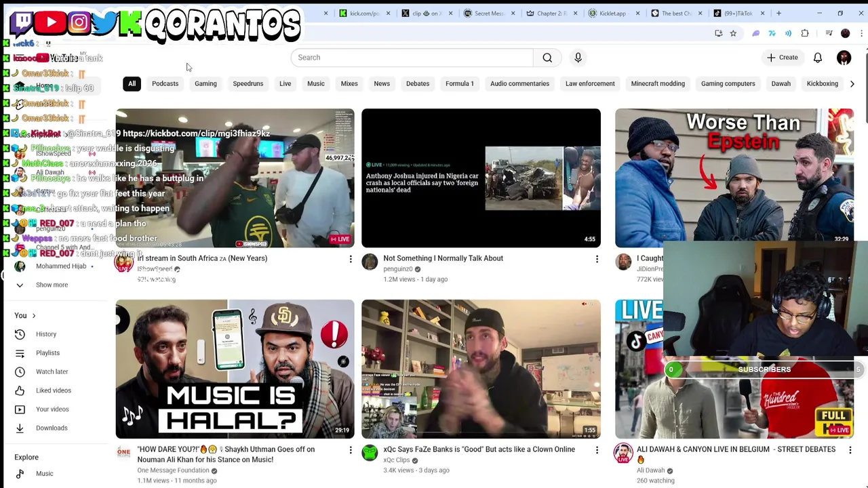
Task: Switch to the TikTok browser tab
Action: 738,13
